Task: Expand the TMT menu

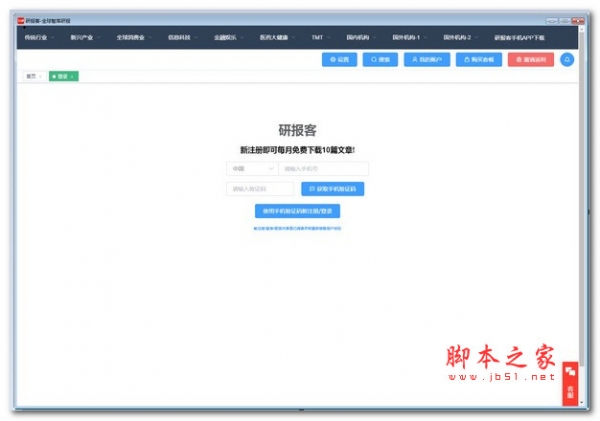Action: [321, 38]
